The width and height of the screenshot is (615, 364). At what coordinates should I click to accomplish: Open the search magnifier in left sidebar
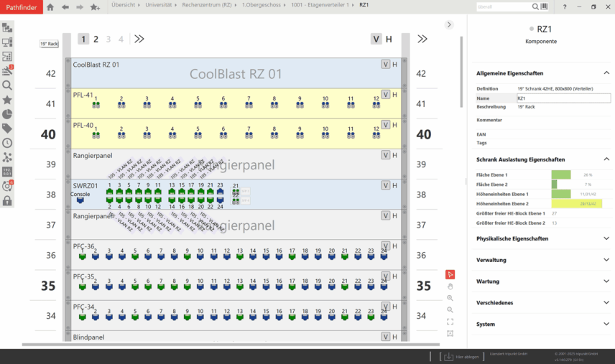(7, 85)
